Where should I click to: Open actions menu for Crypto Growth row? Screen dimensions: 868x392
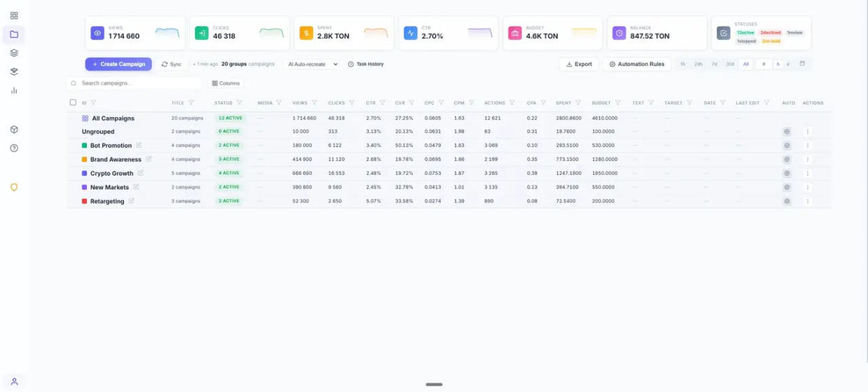[x=807, y=173]
